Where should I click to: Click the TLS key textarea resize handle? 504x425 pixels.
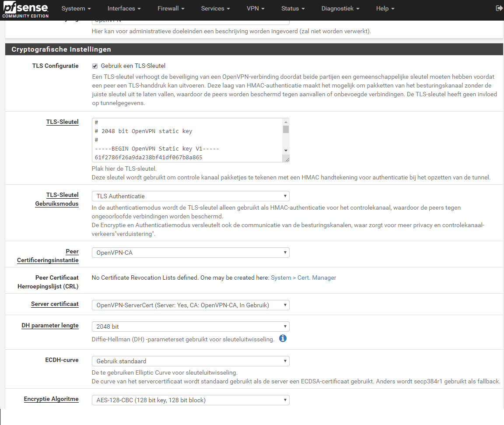point(287,159)
